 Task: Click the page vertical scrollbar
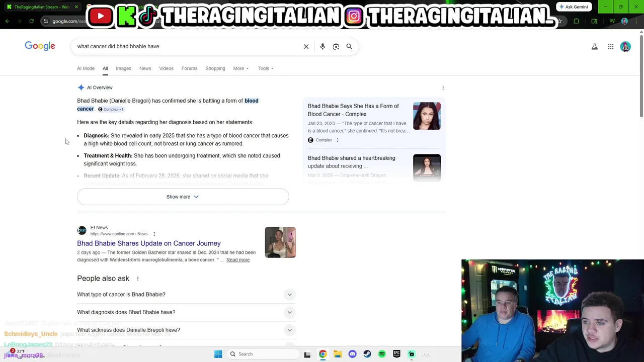641,75
